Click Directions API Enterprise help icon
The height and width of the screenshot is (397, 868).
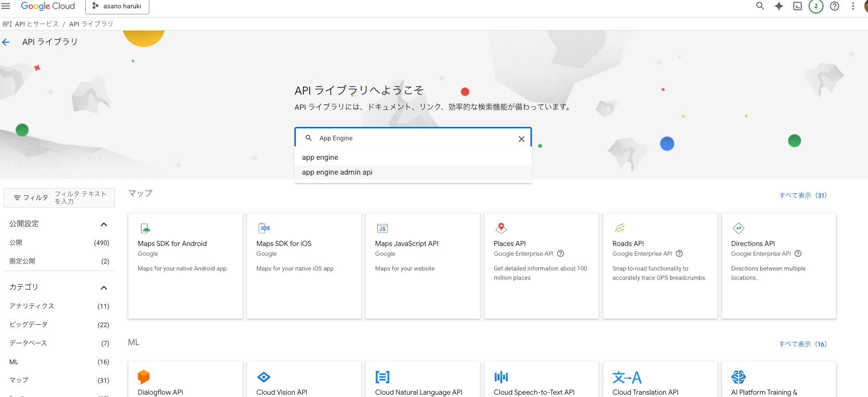pyautogui.click(x=798, y=253)
